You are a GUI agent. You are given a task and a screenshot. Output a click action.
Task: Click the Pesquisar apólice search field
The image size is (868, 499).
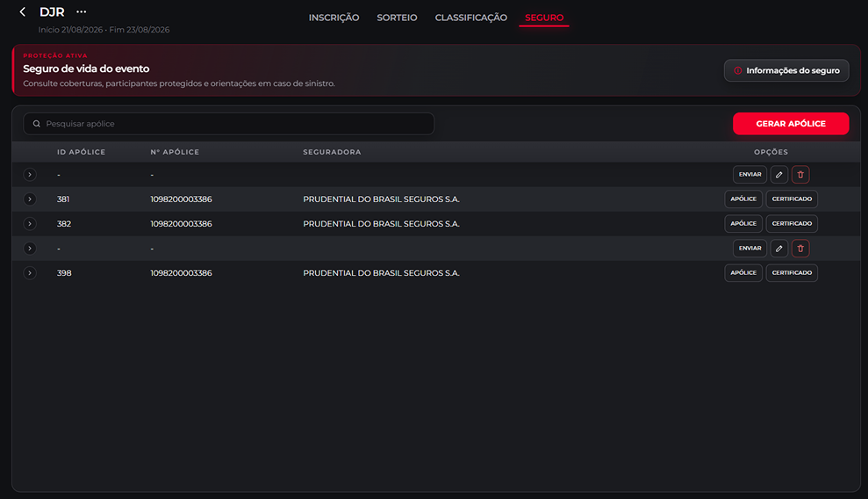point(228,124)
